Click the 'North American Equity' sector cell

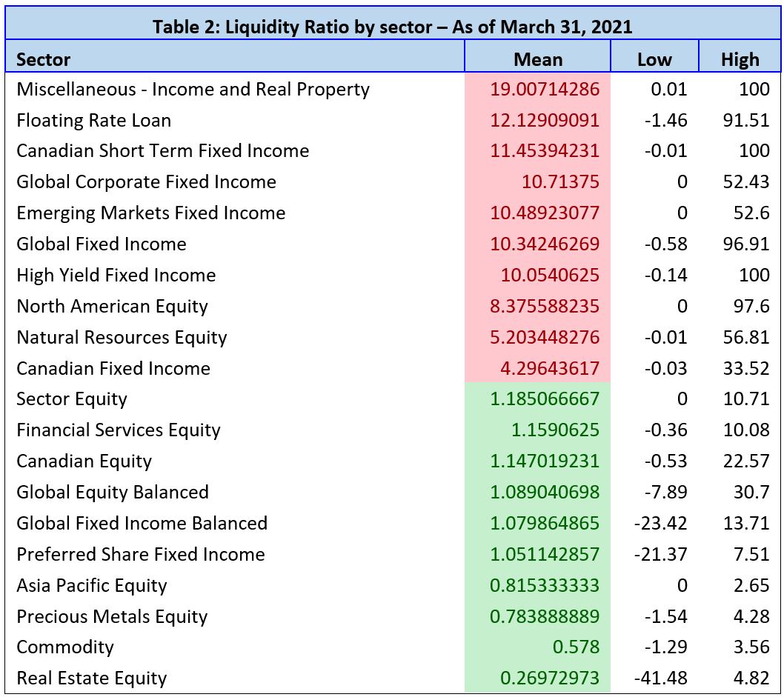point(112,307)
